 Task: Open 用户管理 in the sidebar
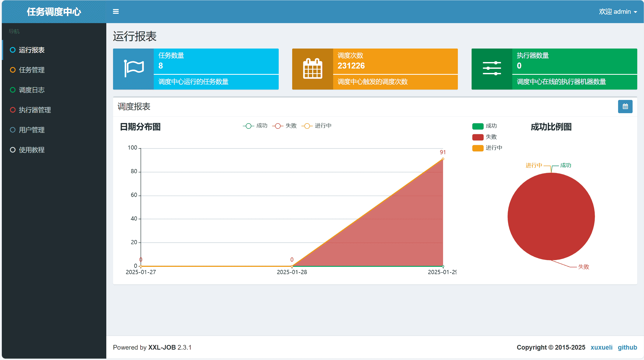pos(32,130)
